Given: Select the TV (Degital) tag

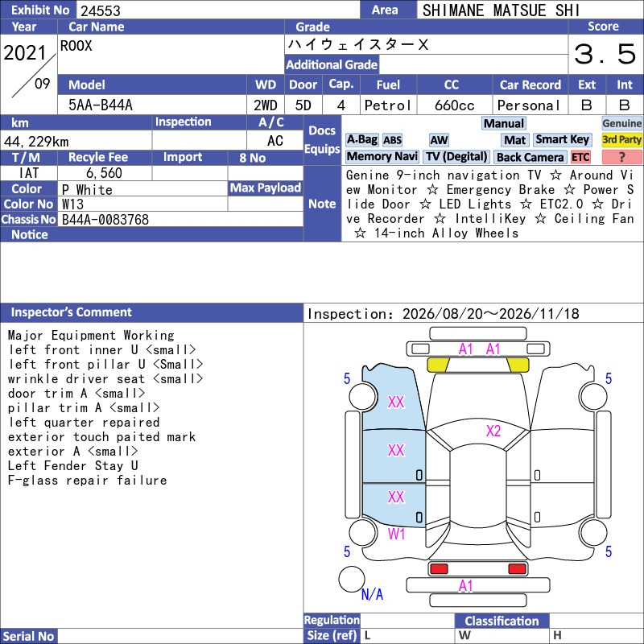Looking at the screenshot, I should 456,156.
